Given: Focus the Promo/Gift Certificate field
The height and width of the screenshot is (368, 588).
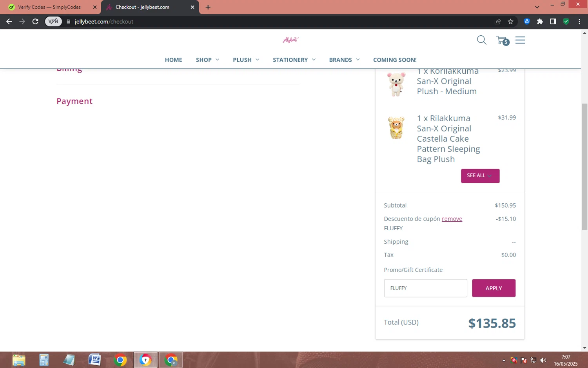Looking at the screenshot, I should click(x=425, y=288).
